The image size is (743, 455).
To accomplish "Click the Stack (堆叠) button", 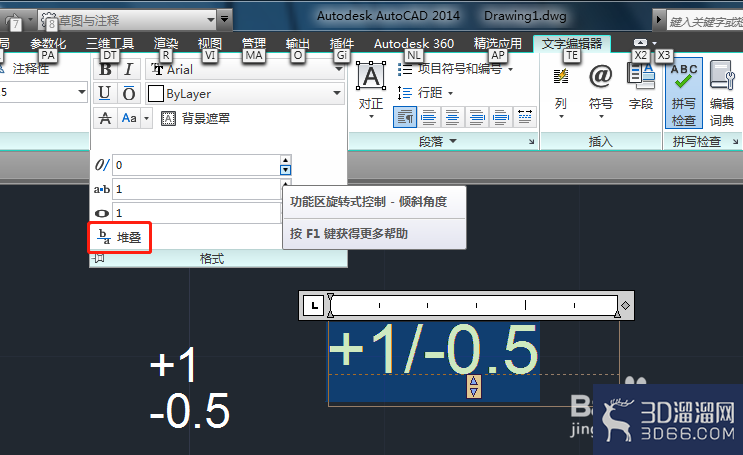I will click(x=119, y=237).
